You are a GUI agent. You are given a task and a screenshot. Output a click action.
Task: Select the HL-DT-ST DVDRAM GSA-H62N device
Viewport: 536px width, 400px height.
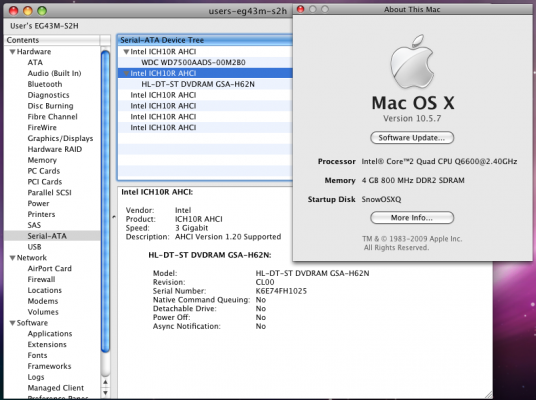pyautogui.click(x=198, y=84)
